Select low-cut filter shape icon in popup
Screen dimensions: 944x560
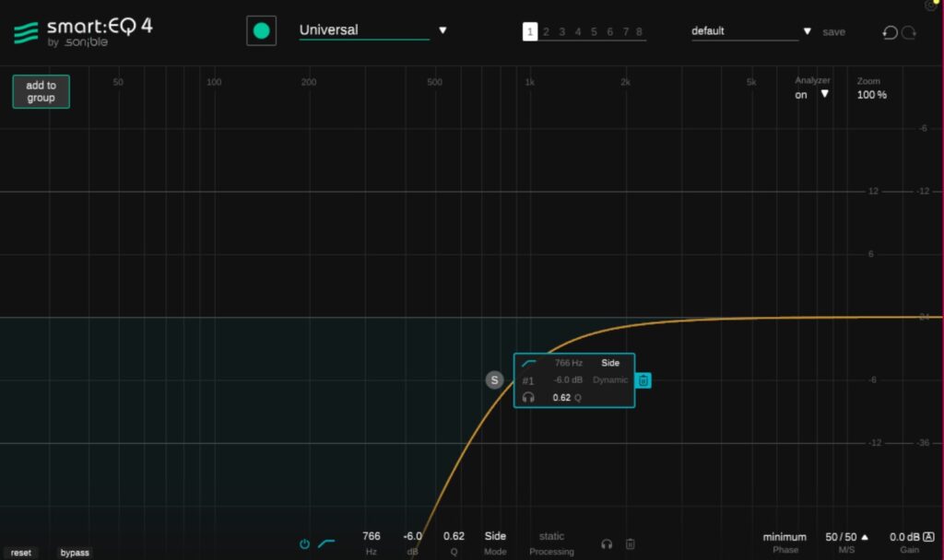pos(529,363)
